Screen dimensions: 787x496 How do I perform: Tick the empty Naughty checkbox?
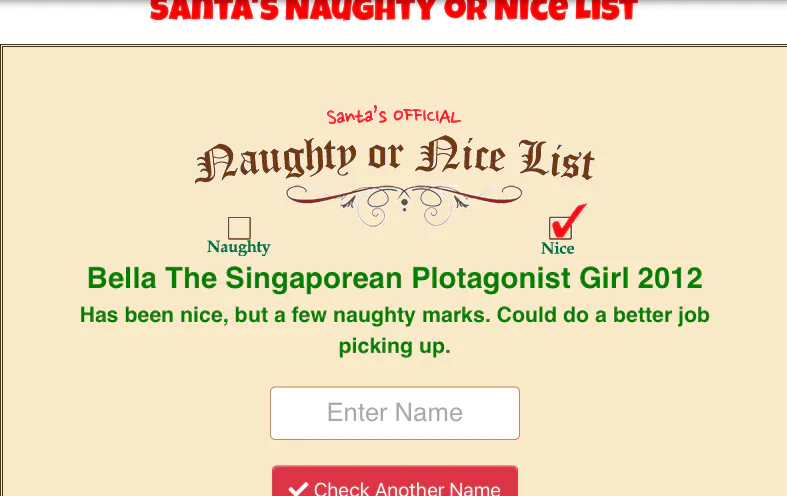pyautogui.click(x=239, y=228)
